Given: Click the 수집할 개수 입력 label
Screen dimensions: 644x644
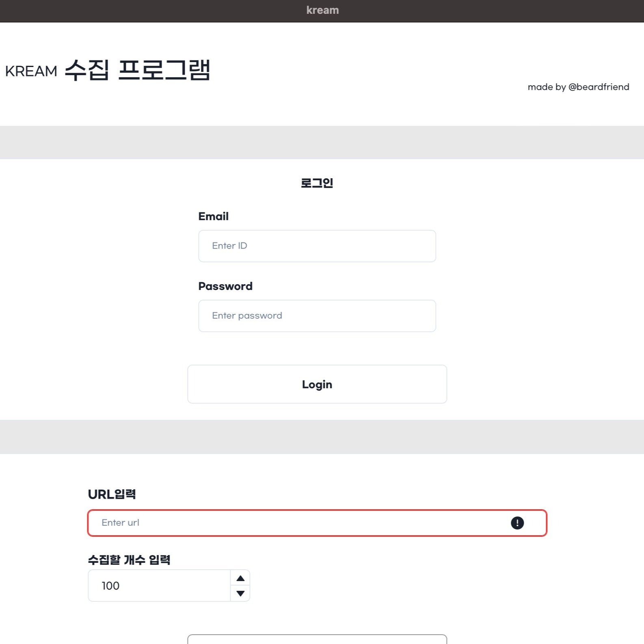Looking at the screenshot, I should point(129,560).
